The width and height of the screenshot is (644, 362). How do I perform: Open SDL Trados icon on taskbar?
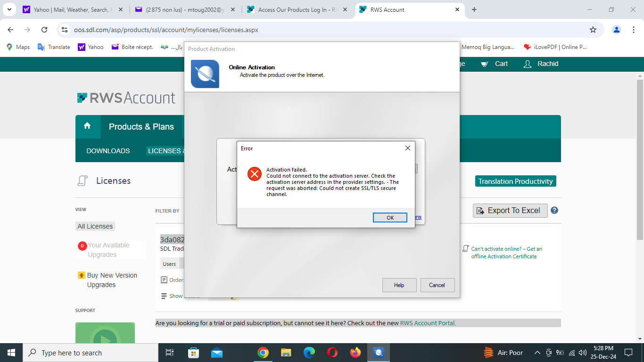tap(379, 353)
